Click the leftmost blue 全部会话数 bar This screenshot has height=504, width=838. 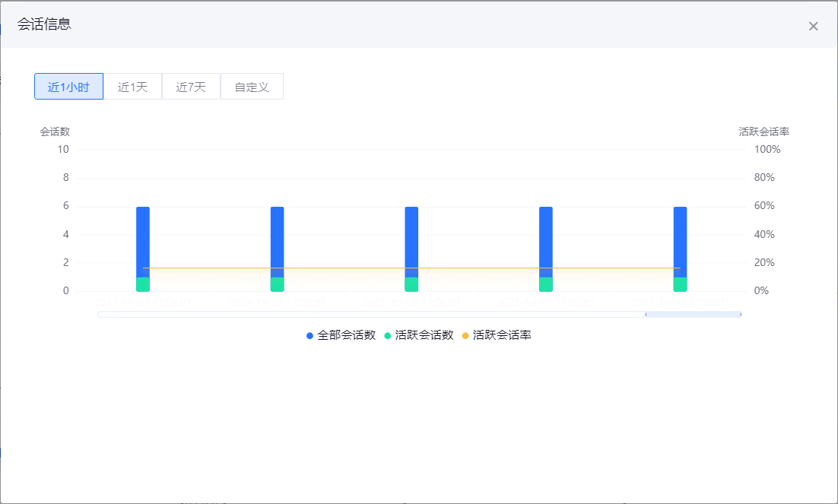143,236
